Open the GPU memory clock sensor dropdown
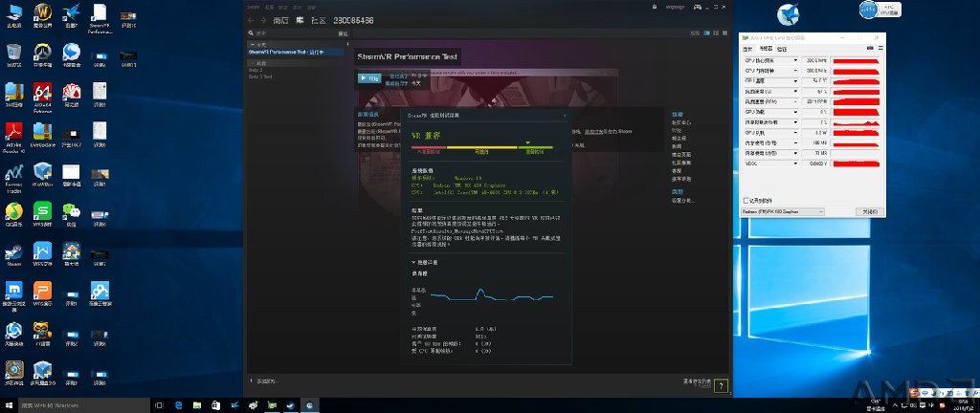Screen dimensions: 980x413 click(x=795, y=71)
